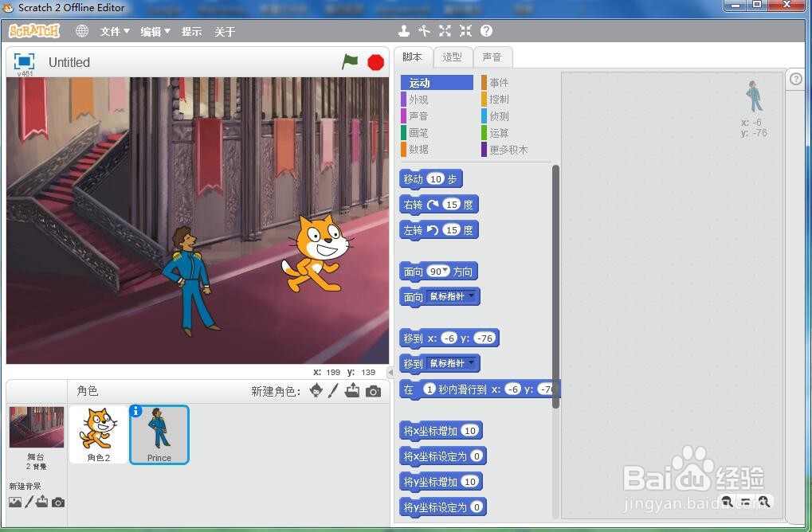Switch to the 声音 tab
Viewport: 812px width, 532px height.
(x=492, y=57)
